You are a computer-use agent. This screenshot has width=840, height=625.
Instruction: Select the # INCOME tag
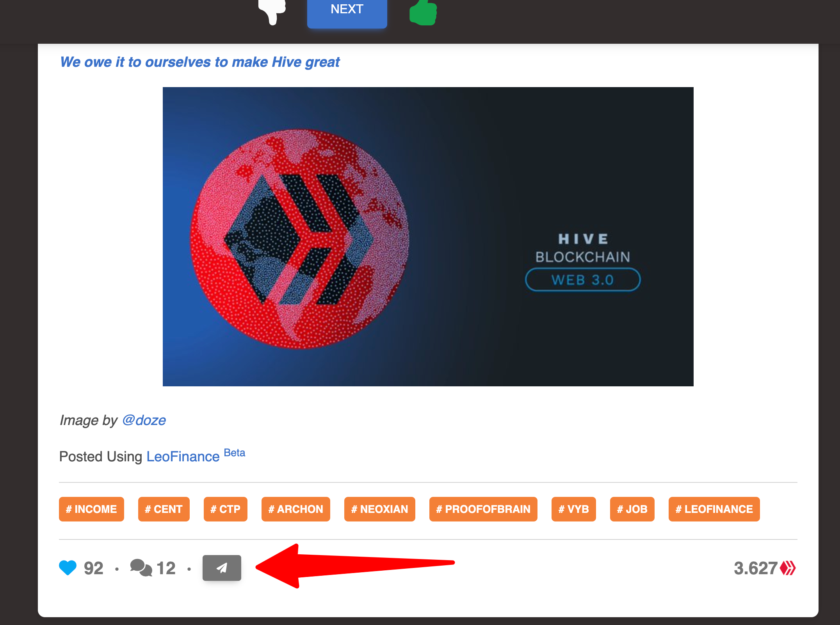point(91,509)
